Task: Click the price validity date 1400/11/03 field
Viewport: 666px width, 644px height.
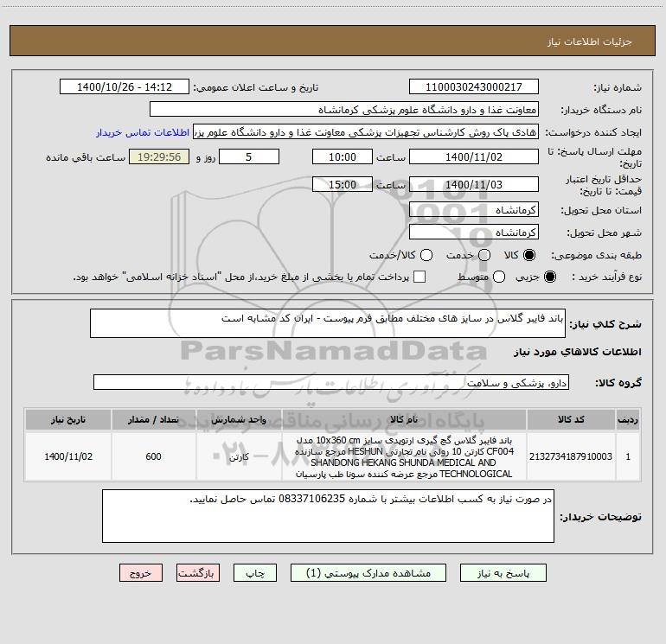Action: (x=474, y=185)
